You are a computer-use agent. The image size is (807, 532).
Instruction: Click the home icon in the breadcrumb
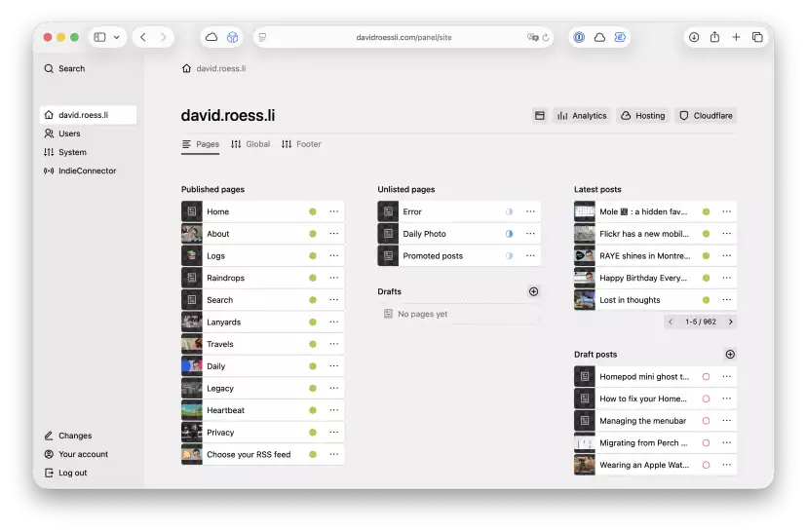tap(186, 68)
